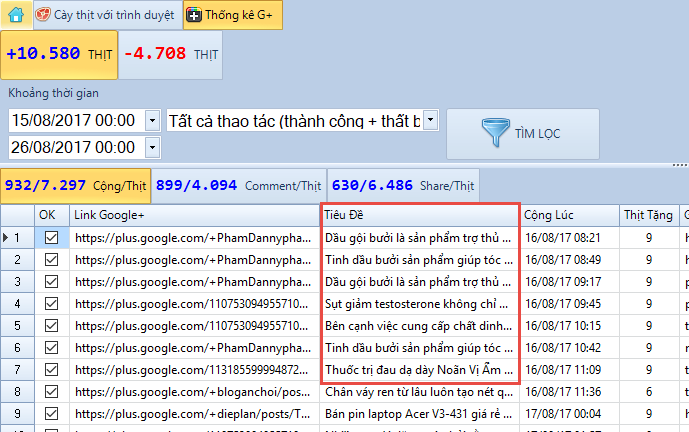
Task: Sort by Thịt Tặng column header
Action: (649, 215)
